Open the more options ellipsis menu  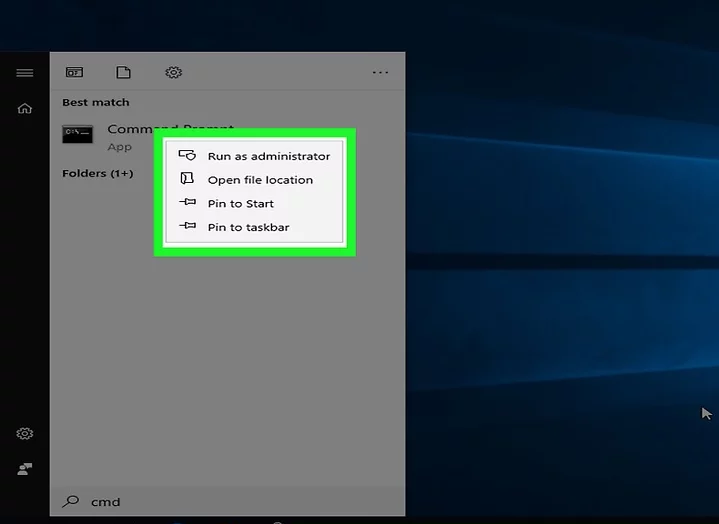[380, 73]
